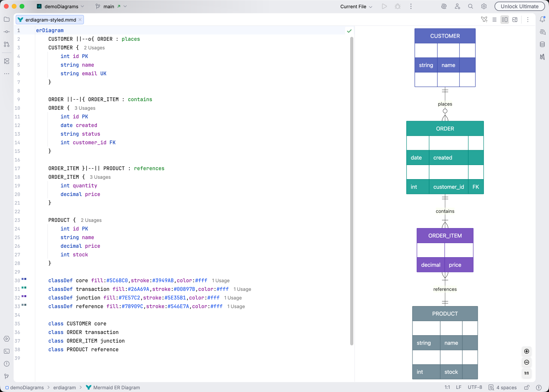Viewport: 549px width, 392px height.
Task: Click the 1 Usage hint beside classDef core
Action: (x=220, y=280)
